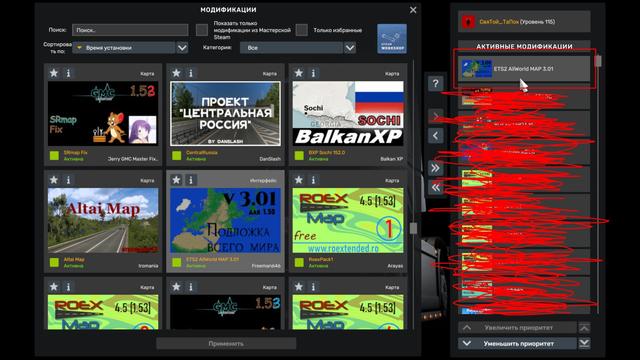Select ETS2 Allworld MAP 3.01 active mod

pos(524,69)
